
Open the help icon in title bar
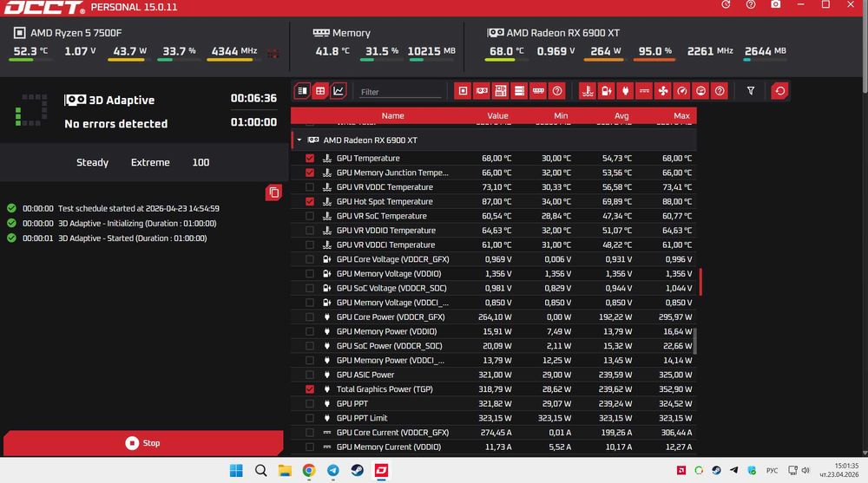pos(751,4)
